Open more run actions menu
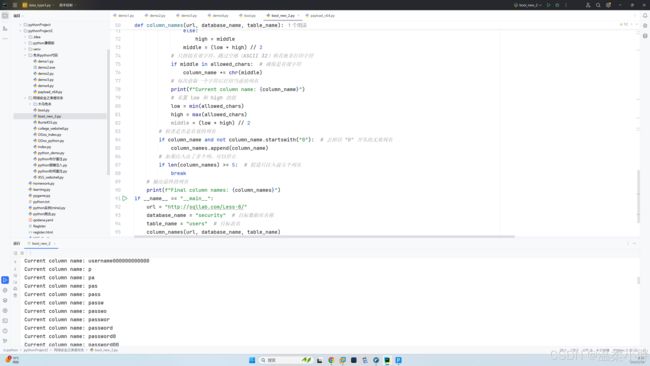The image size is (650, 366). pyautogui.click(x=566, y=5)
